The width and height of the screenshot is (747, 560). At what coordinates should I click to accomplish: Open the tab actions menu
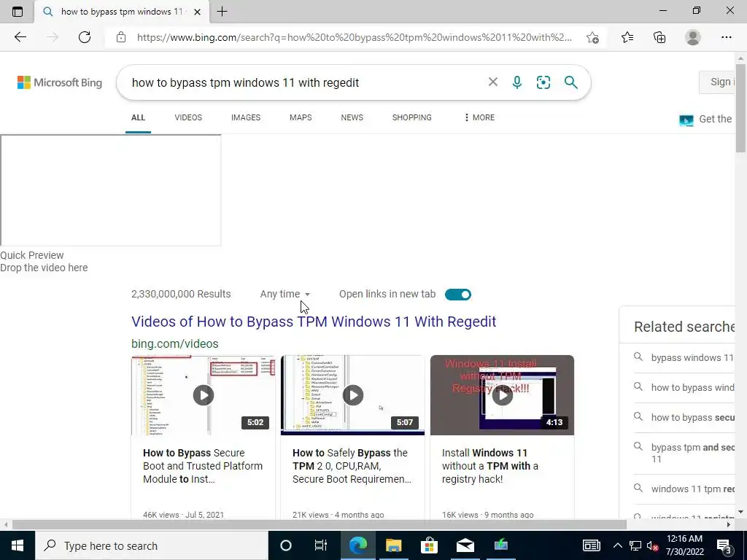click(18, 12)
